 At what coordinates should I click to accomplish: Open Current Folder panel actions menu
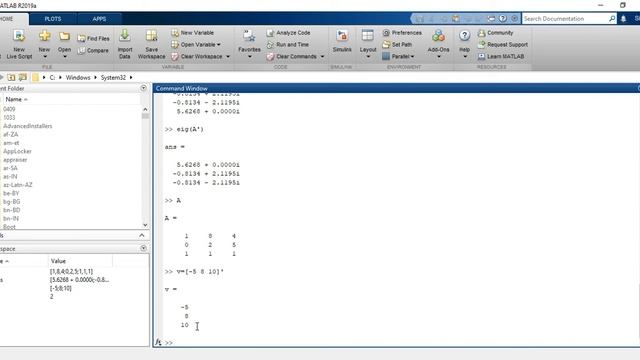pos(143,88)
